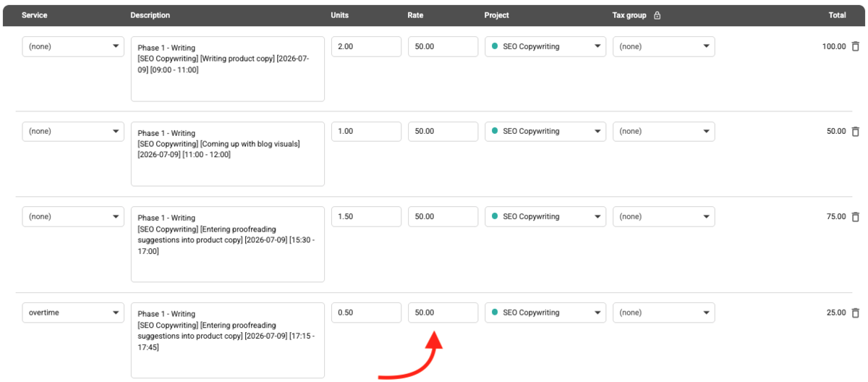Viewport: 868px width, 382px height.
Task: Click the 25.00 total amount
Action: 836,313
